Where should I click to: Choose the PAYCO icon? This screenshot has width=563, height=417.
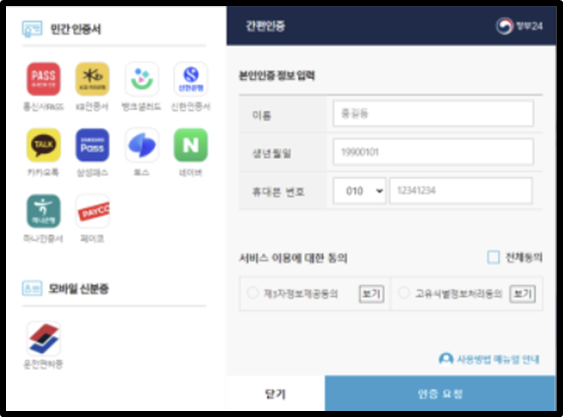[92, 211]
